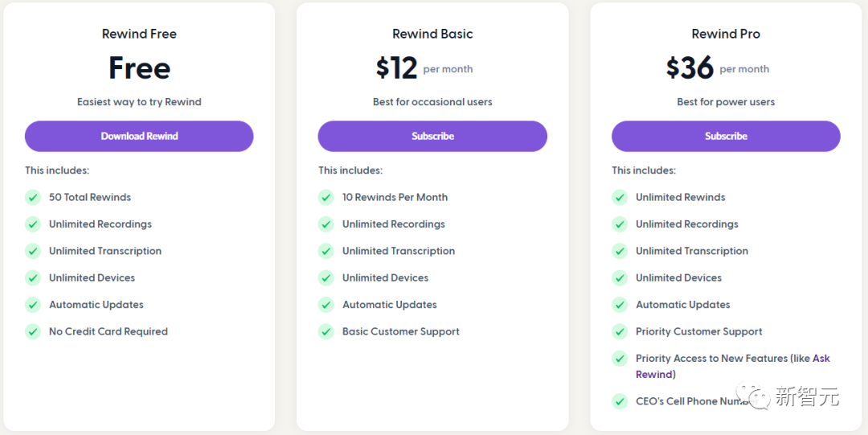This screenshot has height=435, width=868.
Task: Click checkmark beside Priority Access to New Features
Action: 620,359
